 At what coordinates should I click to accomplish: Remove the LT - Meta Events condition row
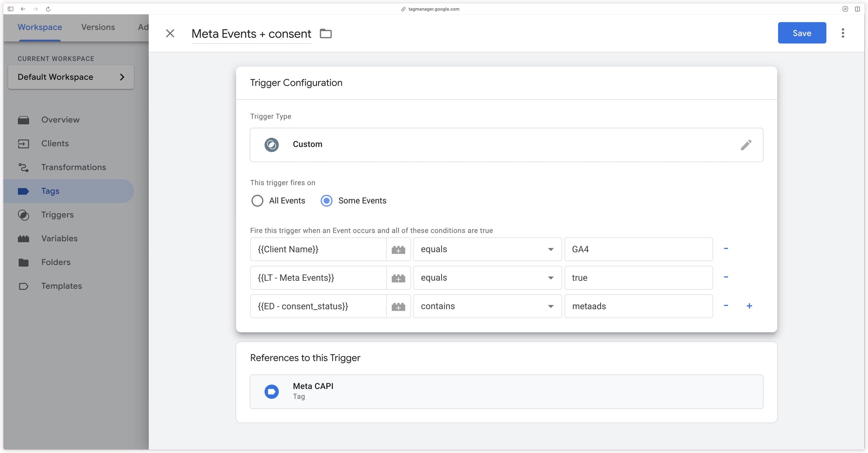tap(726, 277)
